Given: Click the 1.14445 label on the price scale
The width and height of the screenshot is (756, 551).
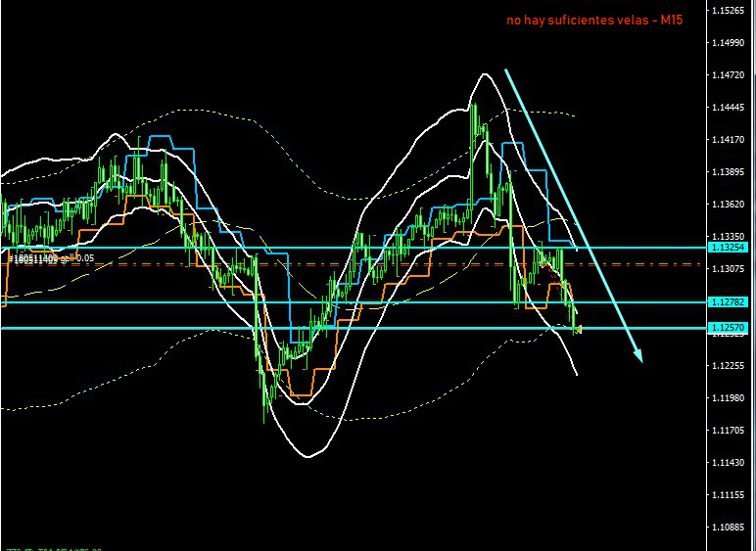Looking at the screenshot, I should tap(731, 108).
